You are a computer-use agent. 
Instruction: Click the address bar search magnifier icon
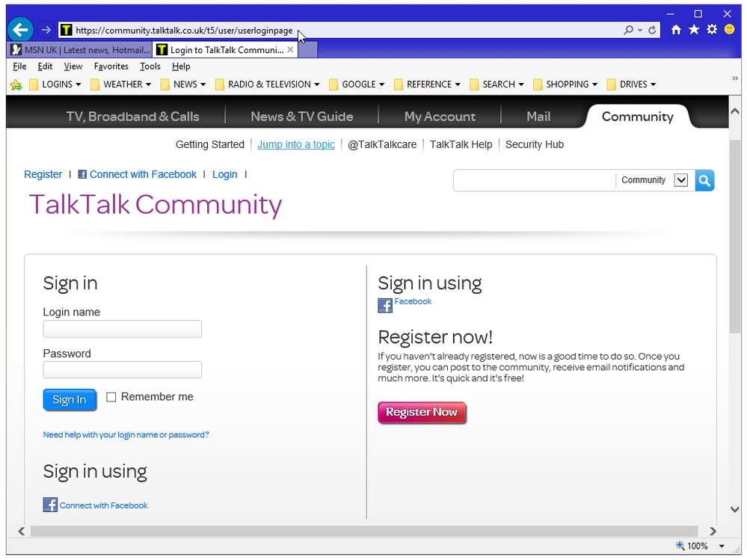tap(629, 30)
